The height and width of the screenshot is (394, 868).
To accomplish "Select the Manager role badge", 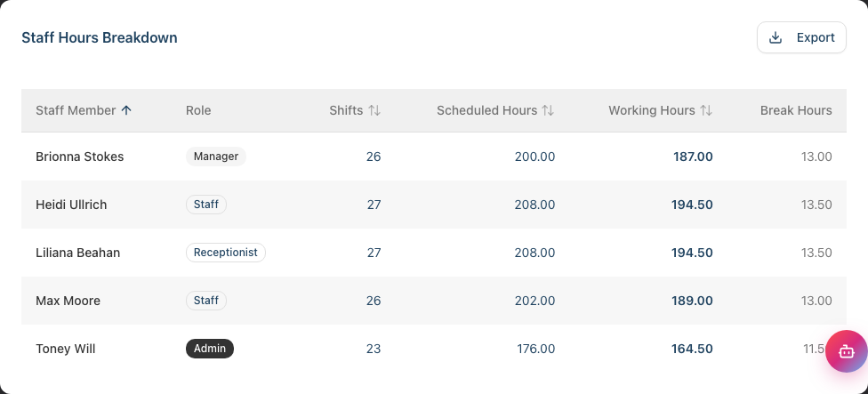I will pos(216,157).
